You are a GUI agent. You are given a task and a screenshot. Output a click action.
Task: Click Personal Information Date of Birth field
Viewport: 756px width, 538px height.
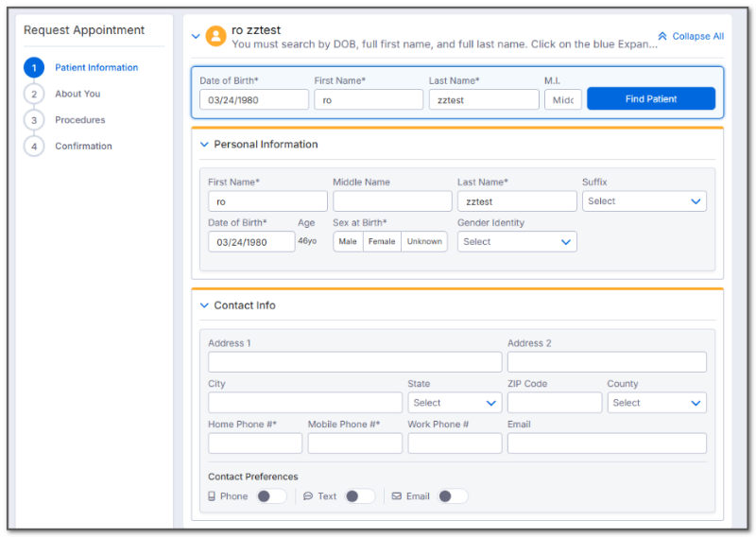(251, 242)
